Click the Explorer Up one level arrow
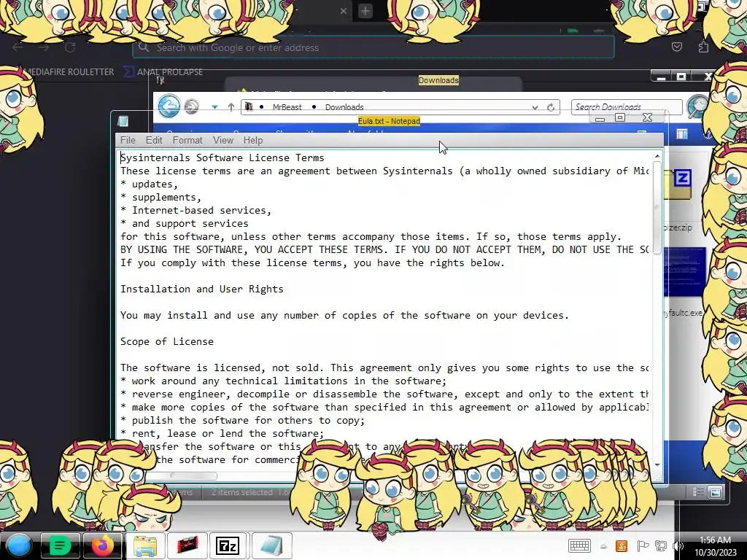This screenshot has width=747, height=560. tap(231, 107)
